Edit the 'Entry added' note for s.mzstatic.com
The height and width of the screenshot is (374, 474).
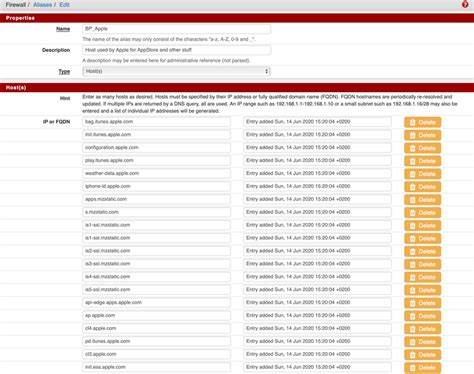point(317,212)
